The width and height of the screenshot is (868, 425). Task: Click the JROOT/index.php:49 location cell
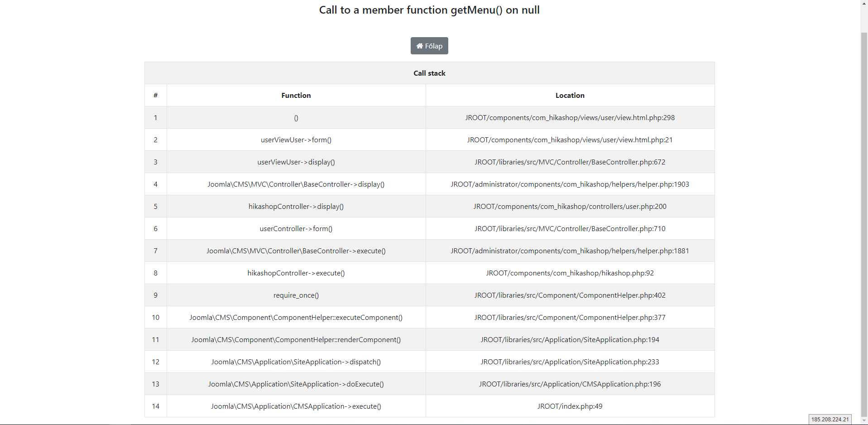tap(570, 406)
